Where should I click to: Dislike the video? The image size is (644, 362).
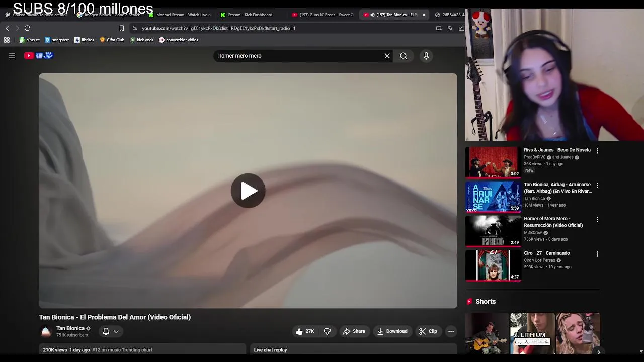[x=327, y=331]
